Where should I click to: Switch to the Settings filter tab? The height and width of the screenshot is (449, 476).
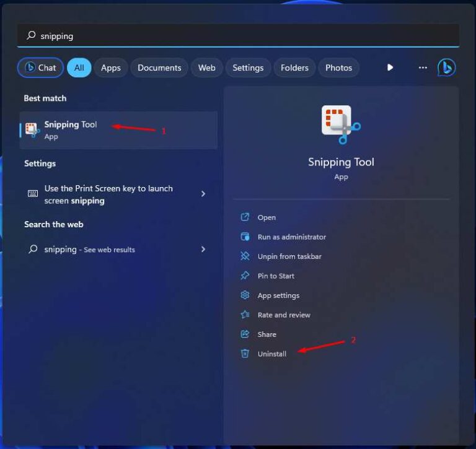248,68
